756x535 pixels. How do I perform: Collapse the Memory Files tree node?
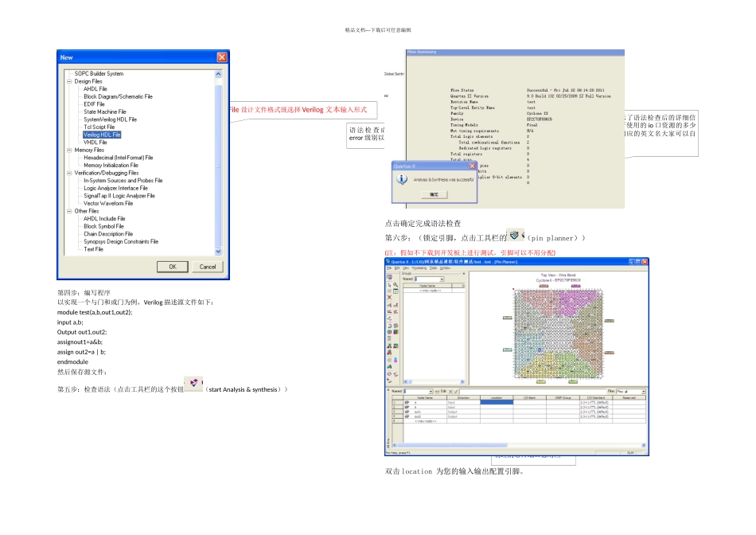69,150
